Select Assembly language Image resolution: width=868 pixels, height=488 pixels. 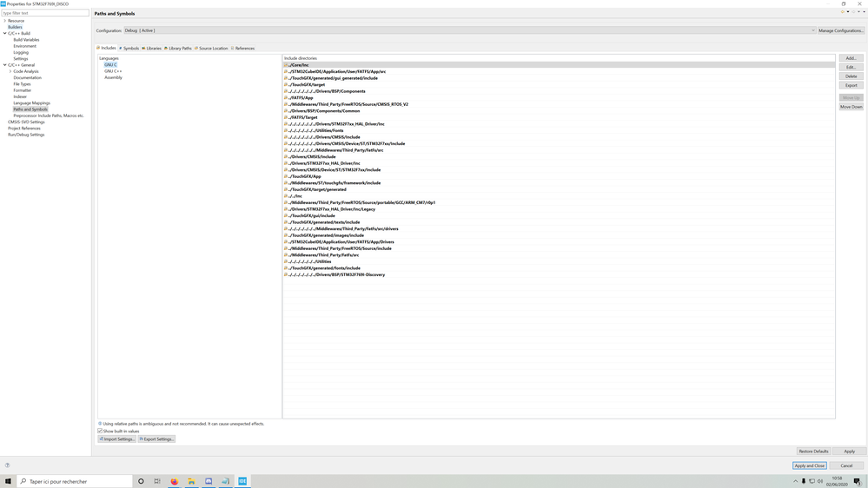pos(114,77)
